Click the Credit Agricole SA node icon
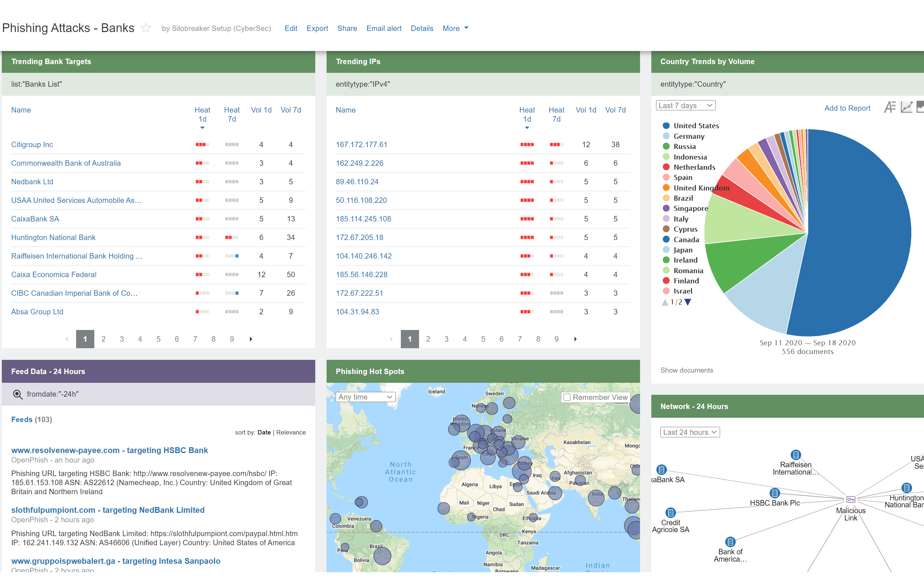The width and height of the screenshot is (924, 578). [670, 512]
